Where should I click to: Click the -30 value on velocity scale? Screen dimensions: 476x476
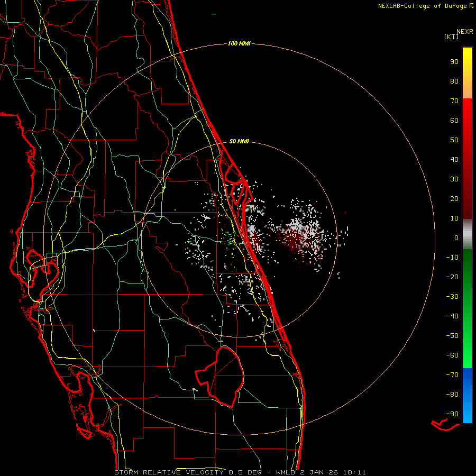452,297
